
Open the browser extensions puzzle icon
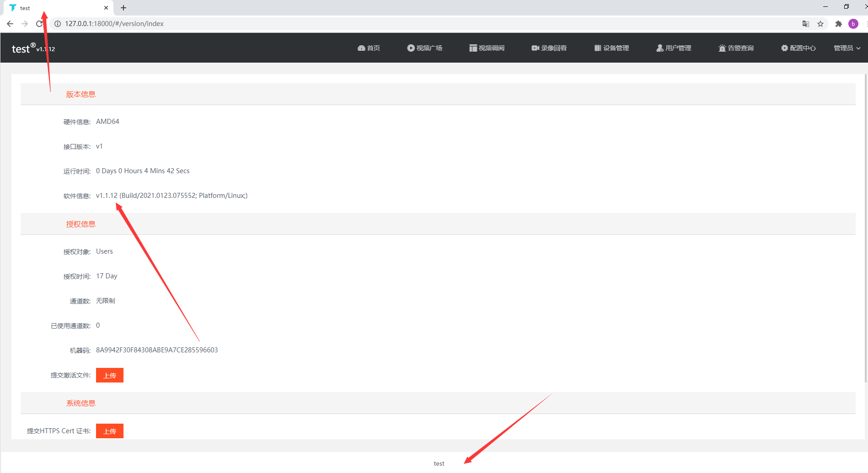click(838, 24)
